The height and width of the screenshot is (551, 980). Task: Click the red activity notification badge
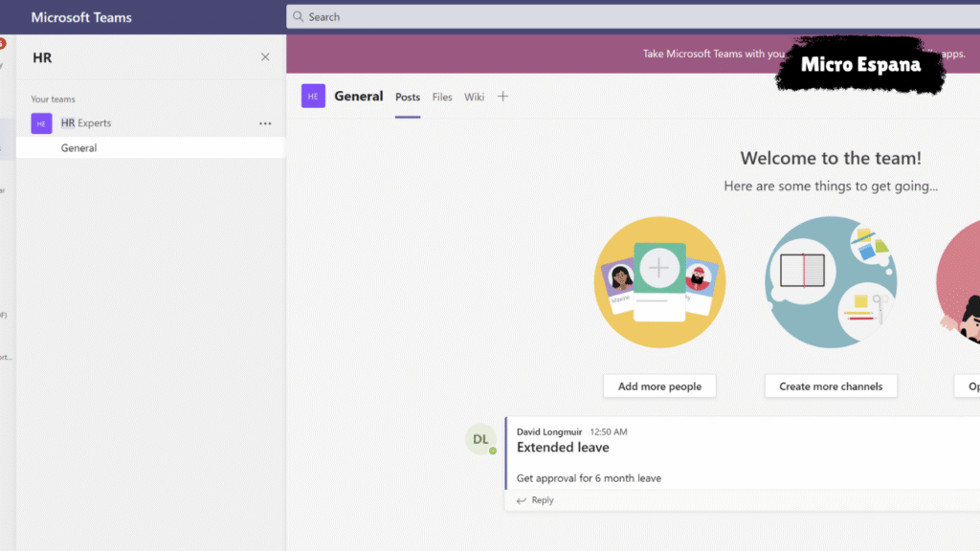[x=2, y=44]
